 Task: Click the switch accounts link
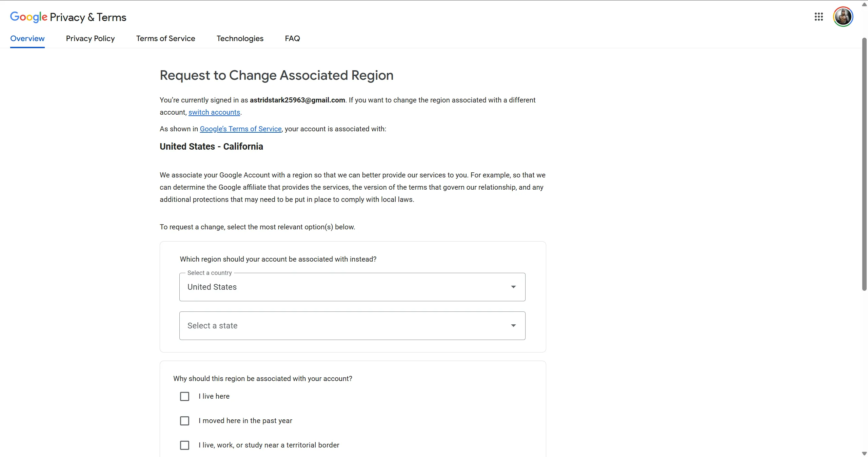pyautogui.click(x=214, y=112)
